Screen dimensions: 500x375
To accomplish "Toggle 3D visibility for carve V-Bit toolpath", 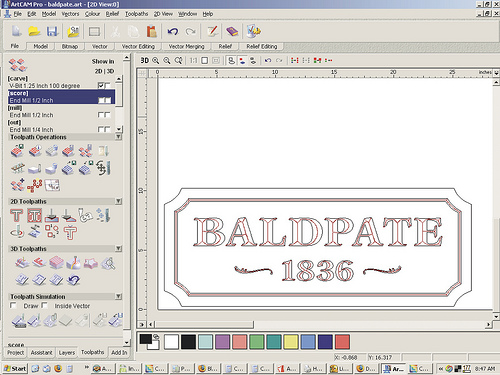I will pyautogui.click(x=107, y=86).
